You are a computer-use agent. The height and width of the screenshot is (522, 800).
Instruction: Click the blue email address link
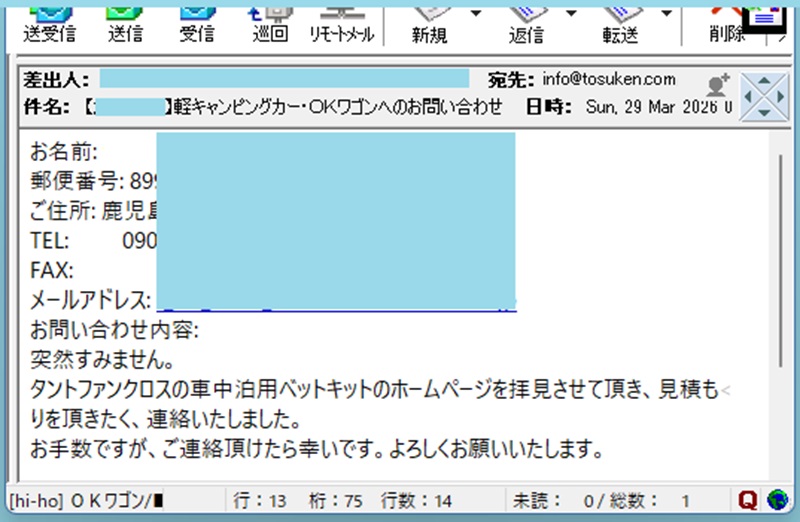coord(335,301)
